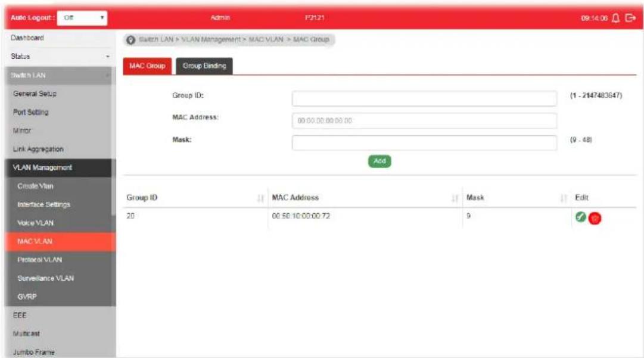This screenshot has height=358, width=644.
Task: Click the header clock time
Action: (594, 18)
